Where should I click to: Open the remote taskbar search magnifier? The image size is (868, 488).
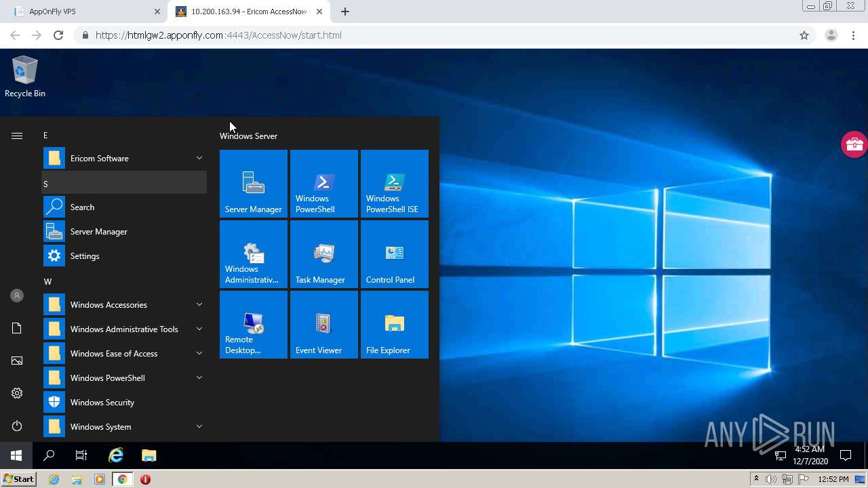pos(49,455)
